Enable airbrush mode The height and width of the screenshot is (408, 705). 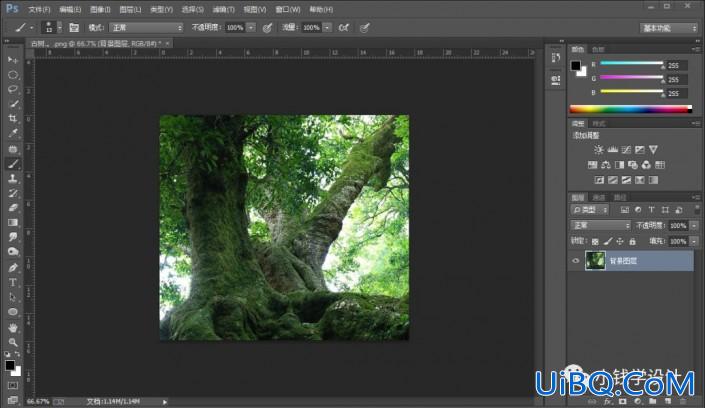click(x=344, y=28)
